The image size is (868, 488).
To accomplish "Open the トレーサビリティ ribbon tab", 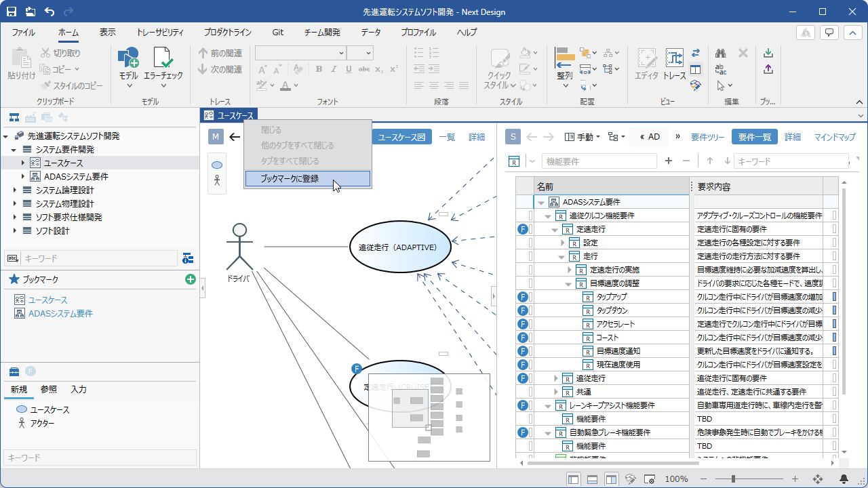I will click(160, 33).
